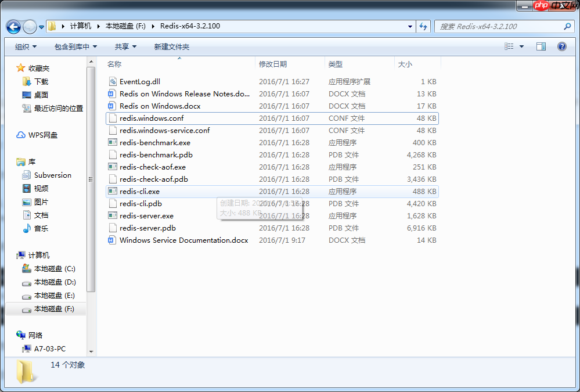The image size is (580, 392).
Task: Click the 新建文件夹 button
Action: (x=172, y=46)
